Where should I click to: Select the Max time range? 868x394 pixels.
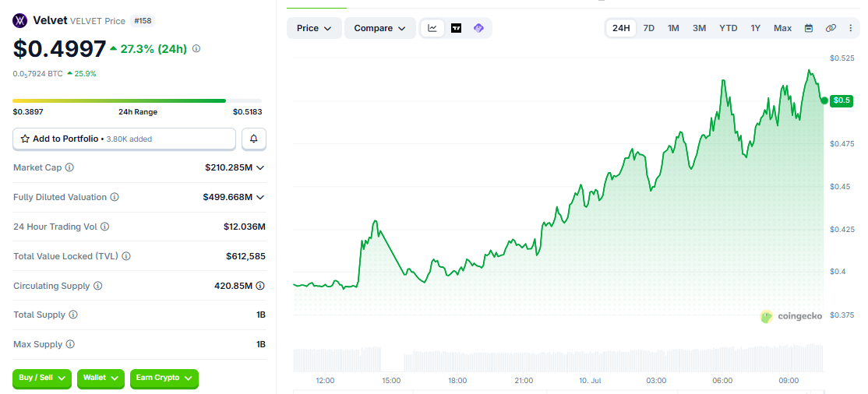point(783,28)
